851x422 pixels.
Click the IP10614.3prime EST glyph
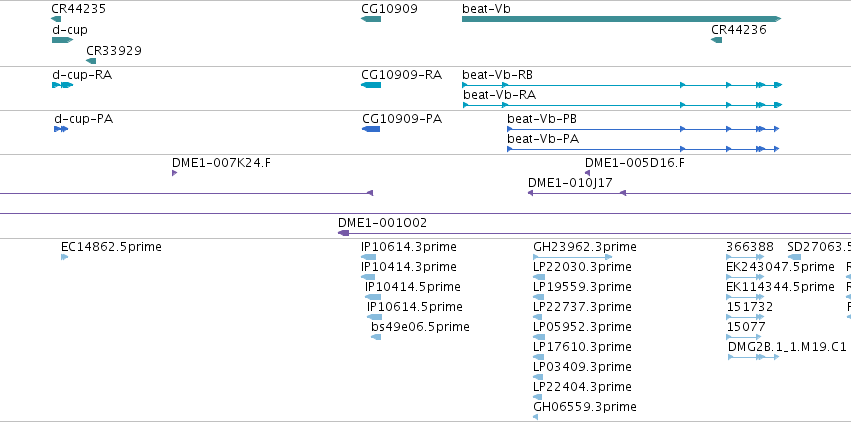tap(369, 257)
